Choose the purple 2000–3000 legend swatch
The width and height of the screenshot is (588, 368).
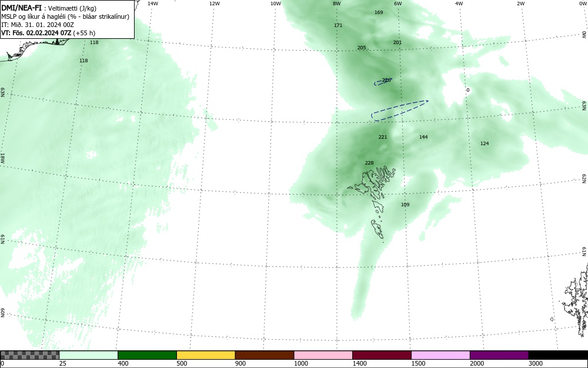click(x=499, y=355)
